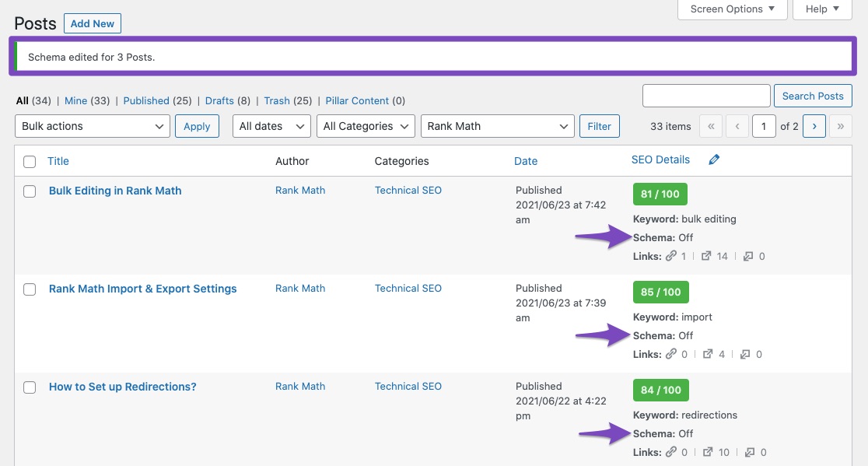This screenshot has height=466, width=868.
Task: Click 'Schema: Off' in Bulk Editing row
Action: tap(663, 237)
